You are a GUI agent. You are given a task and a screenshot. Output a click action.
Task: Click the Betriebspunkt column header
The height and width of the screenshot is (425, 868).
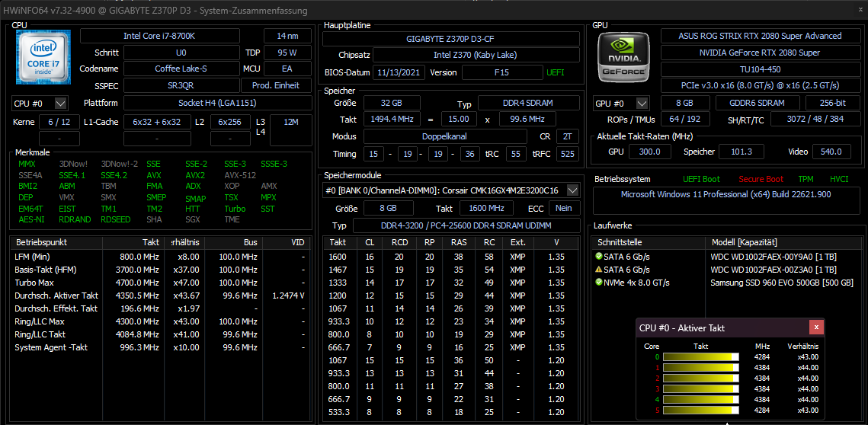[x=56, y=242]
